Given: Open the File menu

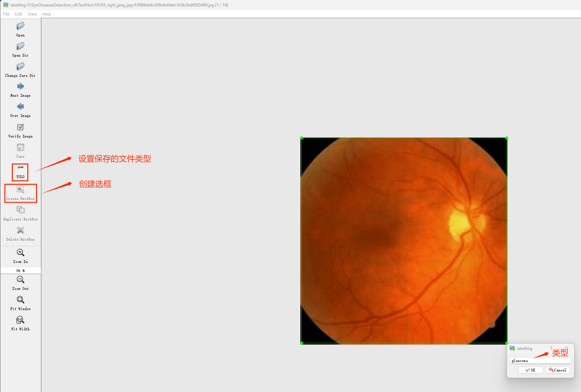Looking at the screenshot, I should pyautogui.click(x=6, y=14).
